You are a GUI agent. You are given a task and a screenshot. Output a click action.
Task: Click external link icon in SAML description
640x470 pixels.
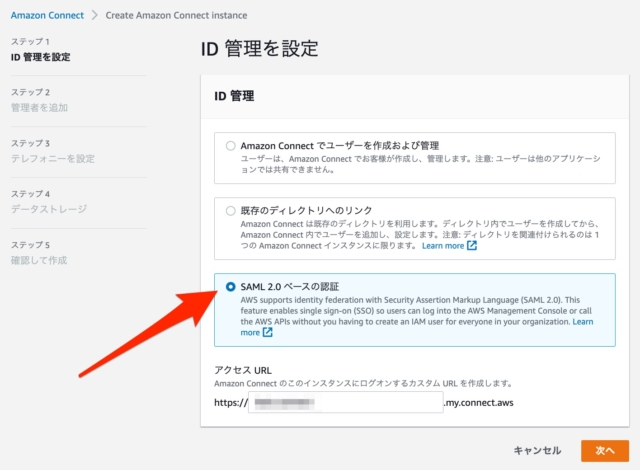267,333
